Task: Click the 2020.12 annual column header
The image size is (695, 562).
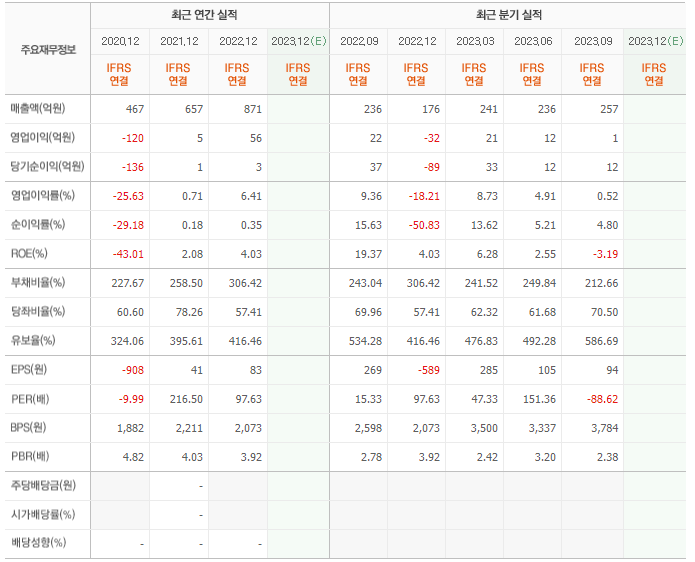Action: tap(120, 41)
